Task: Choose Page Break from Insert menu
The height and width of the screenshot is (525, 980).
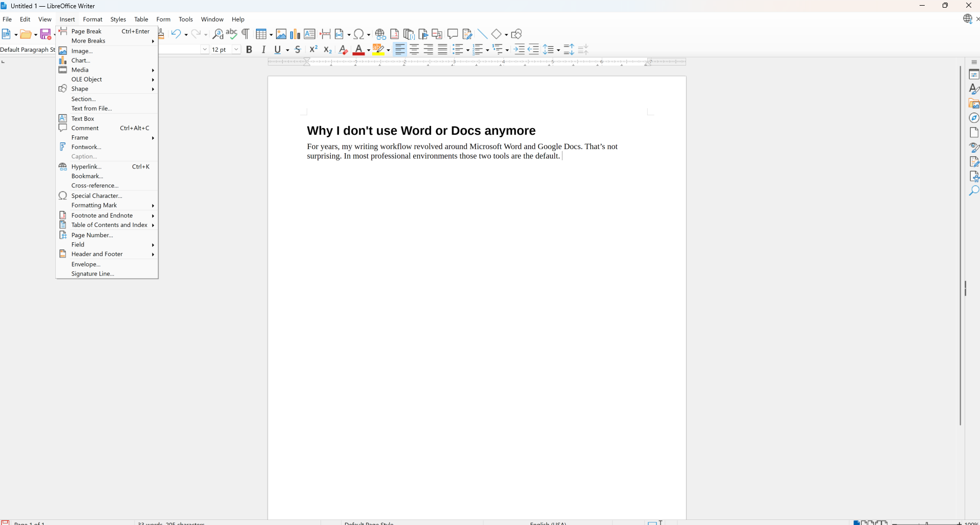Action: (106, 31)
